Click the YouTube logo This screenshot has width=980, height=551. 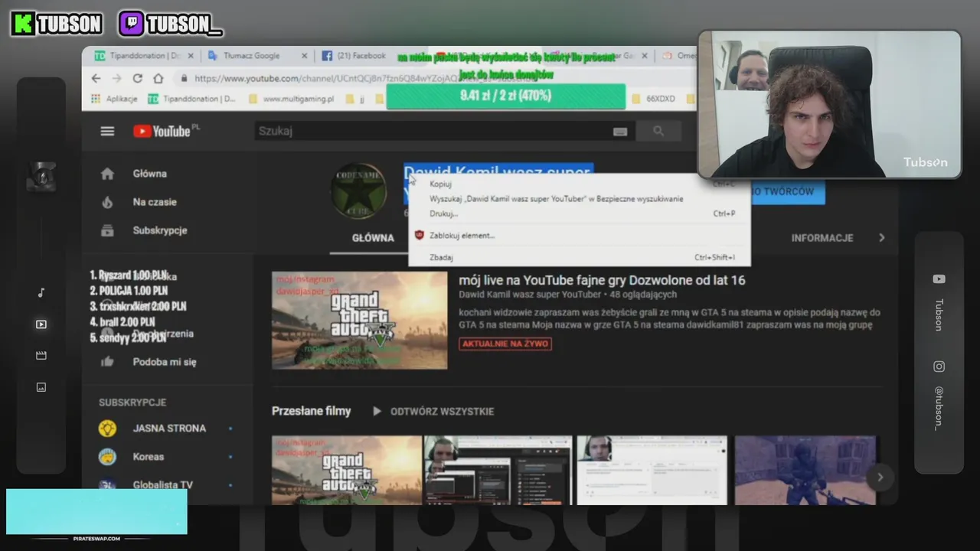point(162,131)
